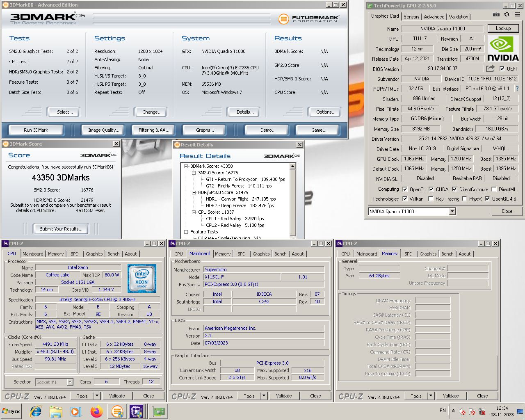Click the Result Details scrollbar up arrow
Viewport: 525px width, 420px height.
(292, 166)
